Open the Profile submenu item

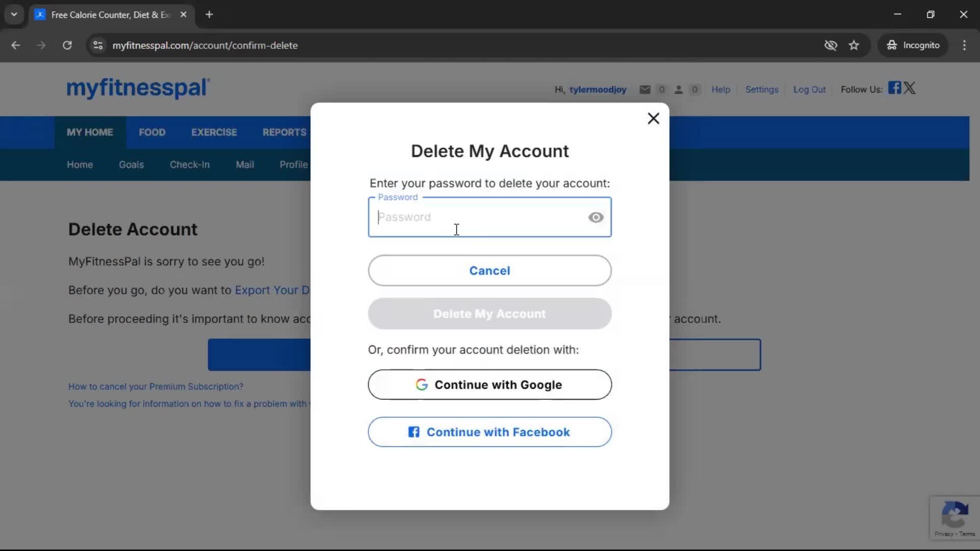293,165
